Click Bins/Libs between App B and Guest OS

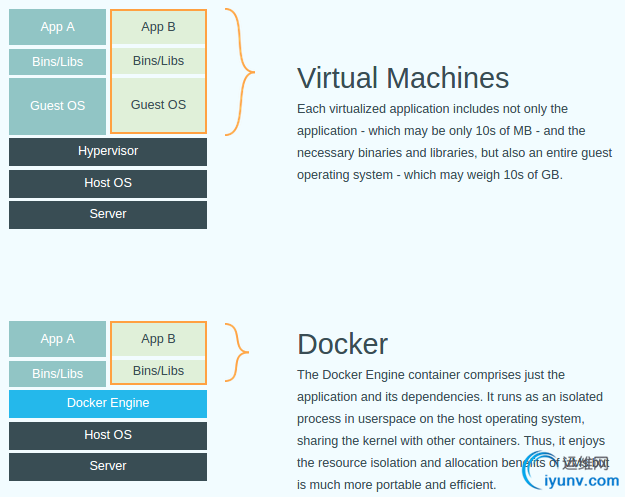158,61
